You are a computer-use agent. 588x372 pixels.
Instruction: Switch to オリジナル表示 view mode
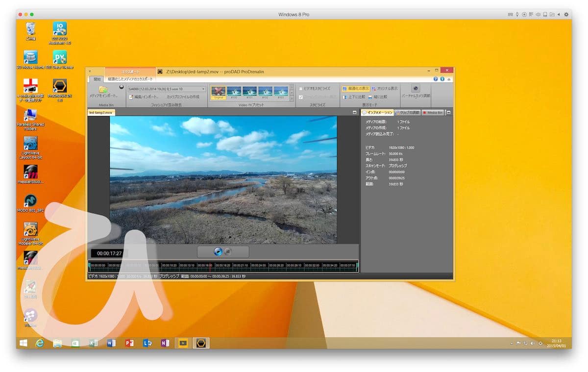[385, 89]
